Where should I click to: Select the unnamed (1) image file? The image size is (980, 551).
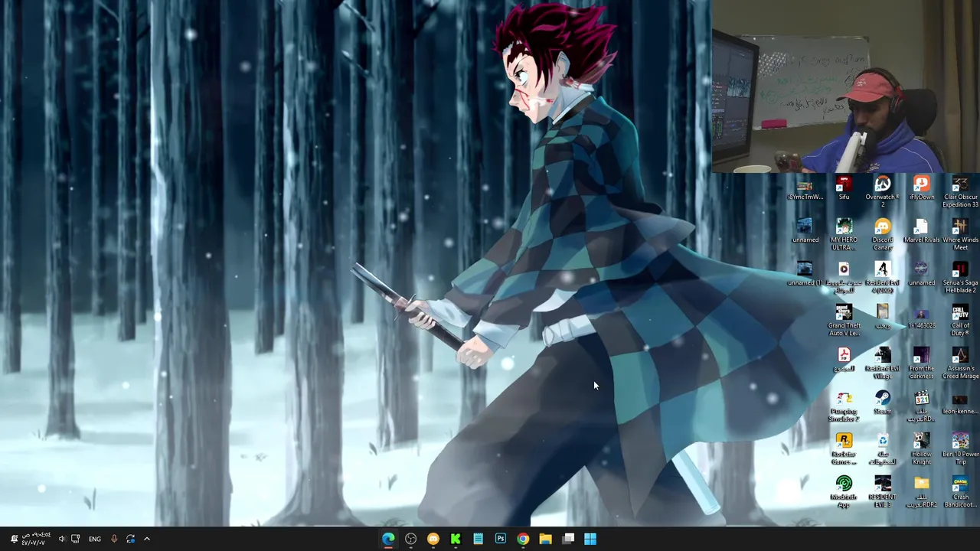[x=805, y=274]
